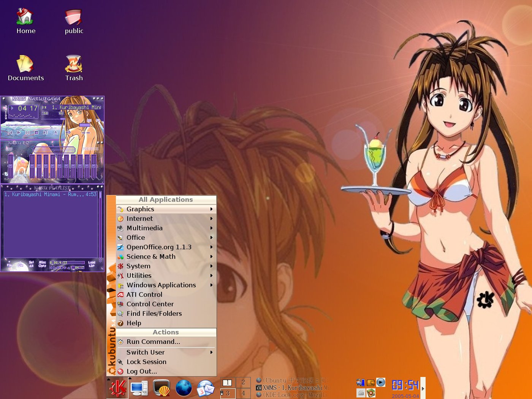Open the equalizer PRESETS button
Image resolution: width=532 pixels, height=399 pixels.
91,149
